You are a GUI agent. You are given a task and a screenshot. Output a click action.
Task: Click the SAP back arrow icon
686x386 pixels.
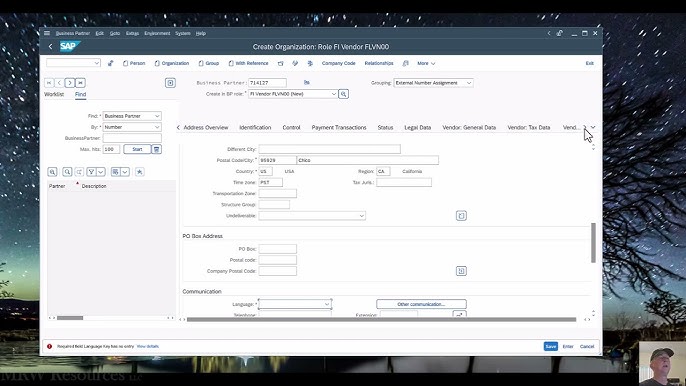(50, 46)
